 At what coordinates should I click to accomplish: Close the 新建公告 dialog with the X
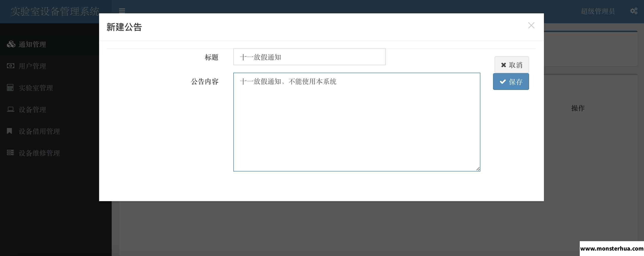click(x=531, y=25)
